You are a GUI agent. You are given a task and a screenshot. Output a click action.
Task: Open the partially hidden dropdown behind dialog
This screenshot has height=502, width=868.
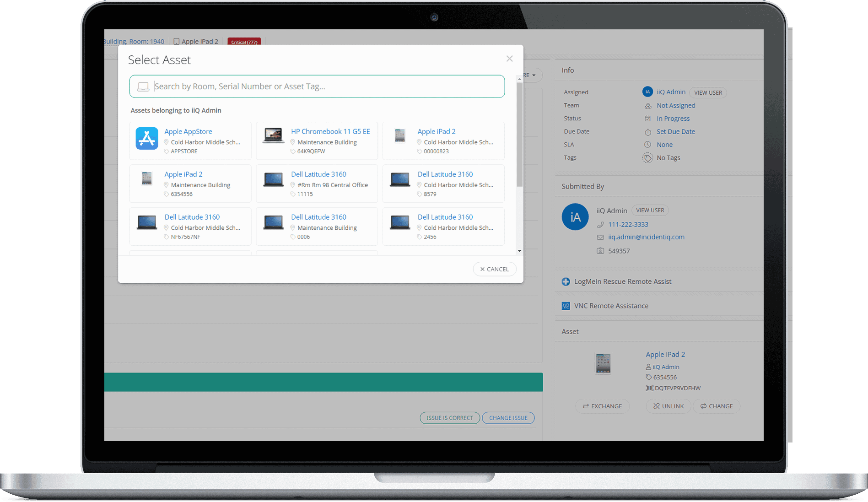[533, 75]
